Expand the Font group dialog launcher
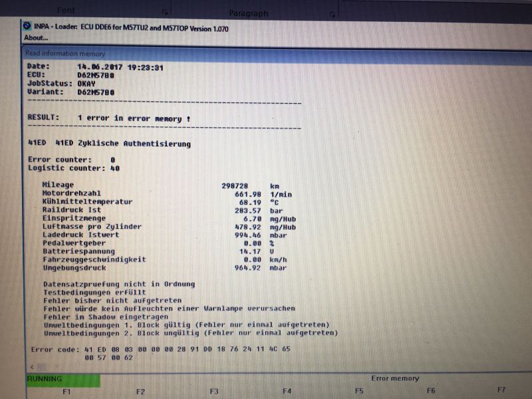Screen dimensions: 532x399 pos(164,12)
